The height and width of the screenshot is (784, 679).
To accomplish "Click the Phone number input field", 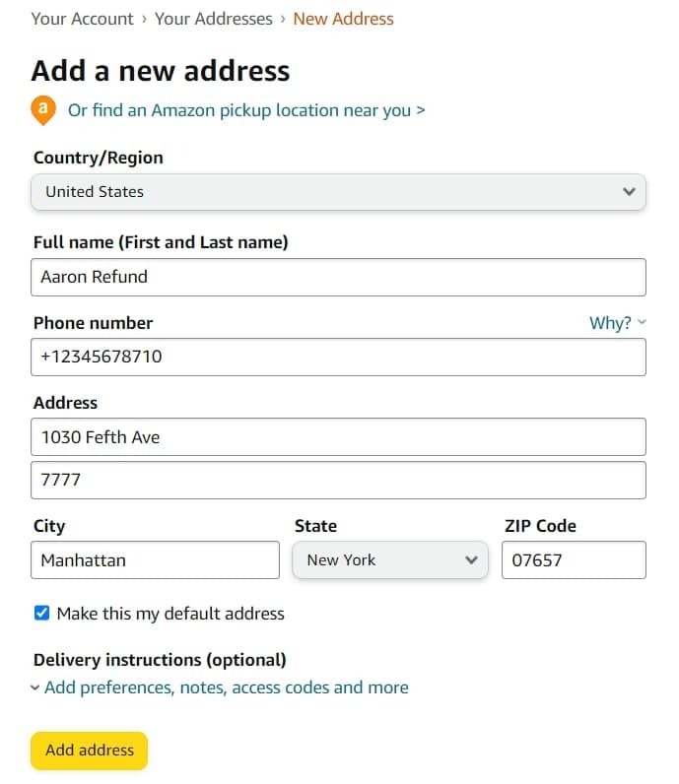I will tap(338, 357).
